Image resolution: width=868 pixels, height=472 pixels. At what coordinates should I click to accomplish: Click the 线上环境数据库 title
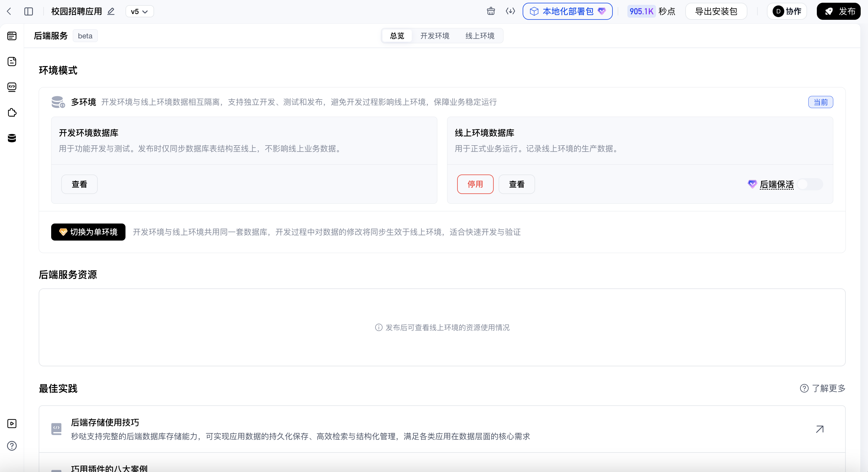click(x=485, y=133)
